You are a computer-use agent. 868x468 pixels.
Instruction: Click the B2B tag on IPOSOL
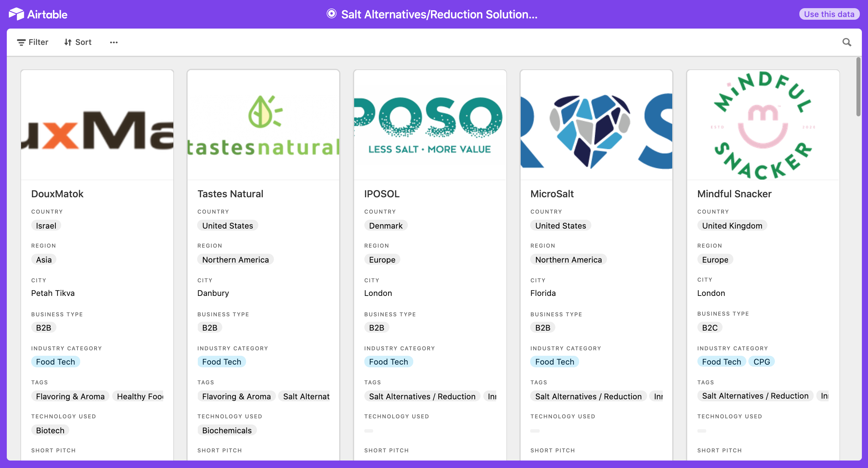[x=377, y=328]
